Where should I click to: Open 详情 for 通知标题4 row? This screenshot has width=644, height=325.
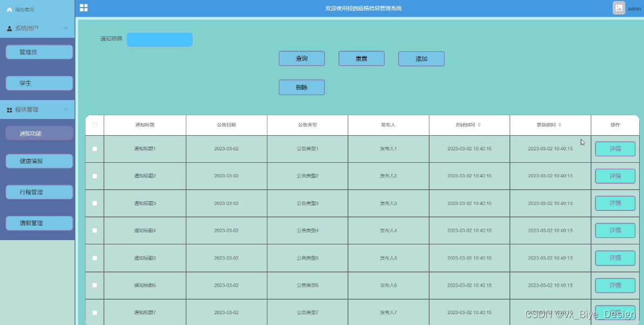[x=615, y=230]
